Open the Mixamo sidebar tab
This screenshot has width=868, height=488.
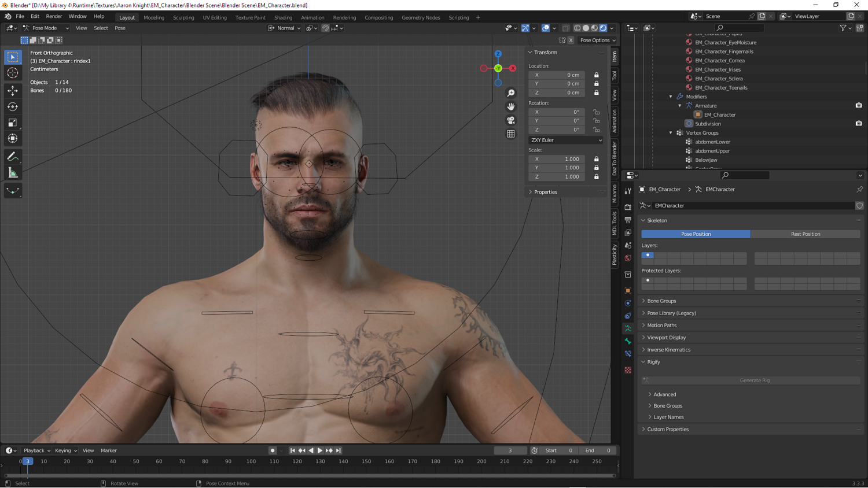click(x=615, y=193)
